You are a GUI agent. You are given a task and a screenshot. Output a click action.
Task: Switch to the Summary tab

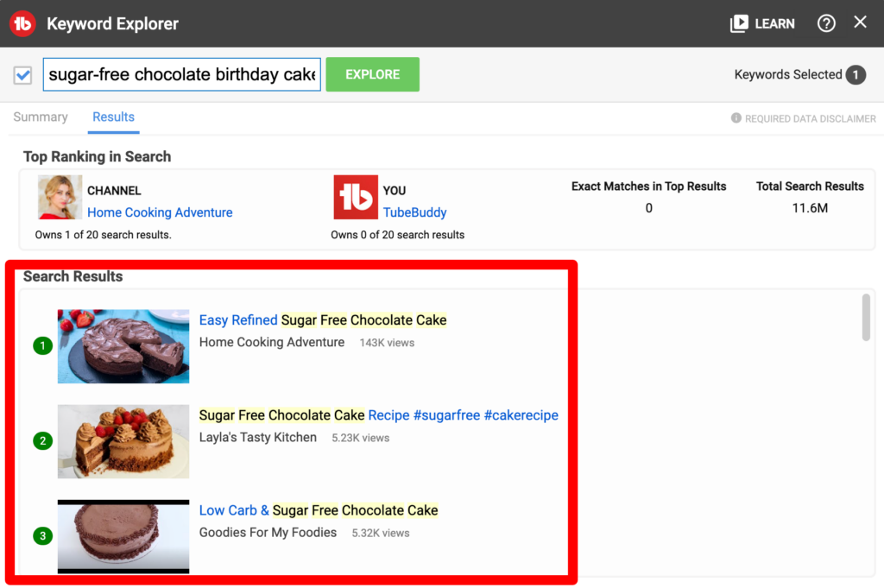click(41, 117)
